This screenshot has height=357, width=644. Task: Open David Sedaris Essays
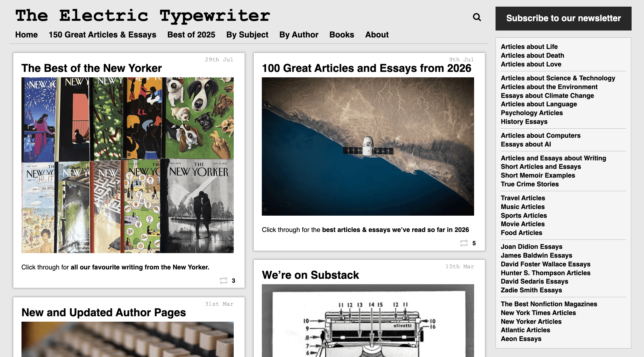coord(534,281)
